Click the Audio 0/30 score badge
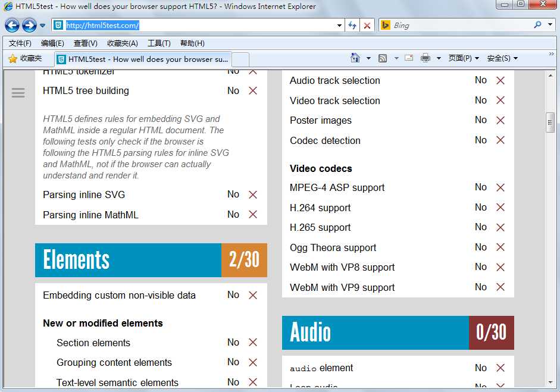Image resolution: width=560 pixels, height=392 pixels. coord(492,333)
